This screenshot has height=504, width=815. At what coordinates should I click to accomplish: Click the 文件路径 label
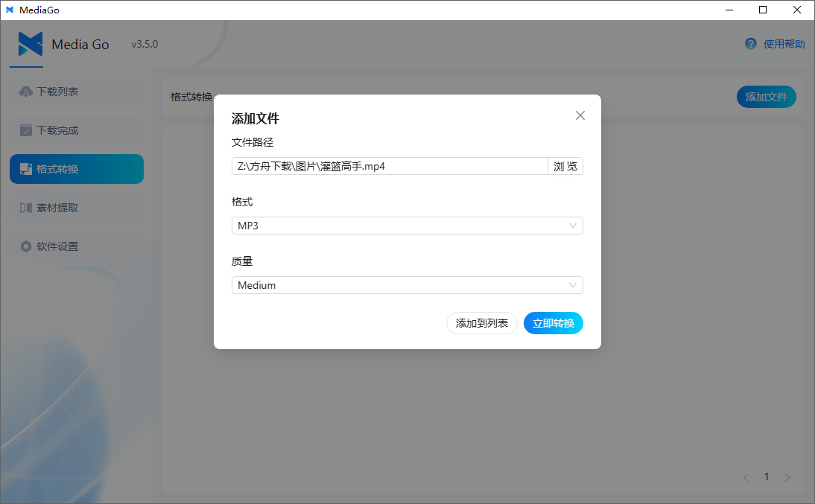253,142
